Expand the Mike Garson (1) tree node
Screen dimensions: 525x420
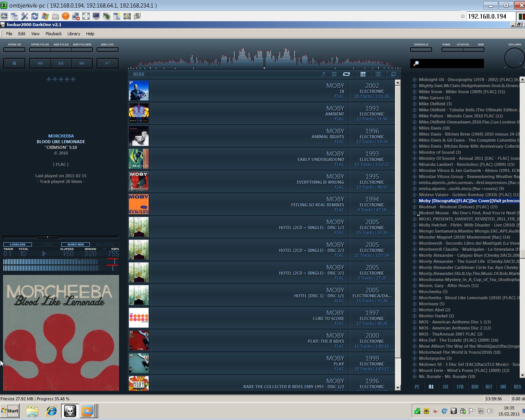coord(414,98)
